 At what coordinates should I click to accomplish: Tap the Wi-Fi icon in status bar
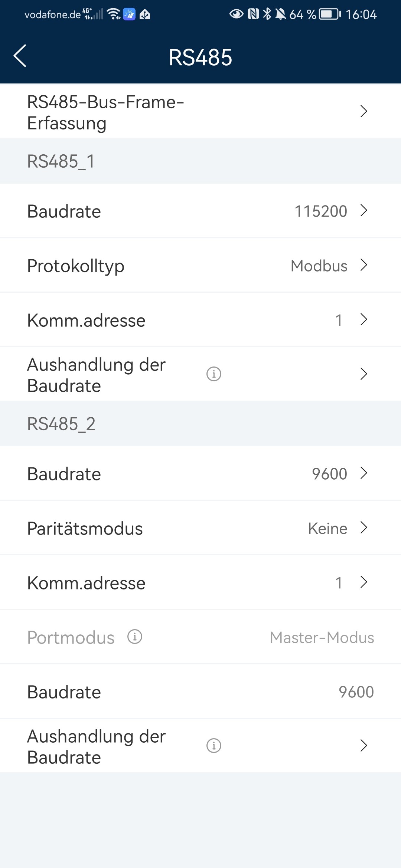[x=113, y=14]
